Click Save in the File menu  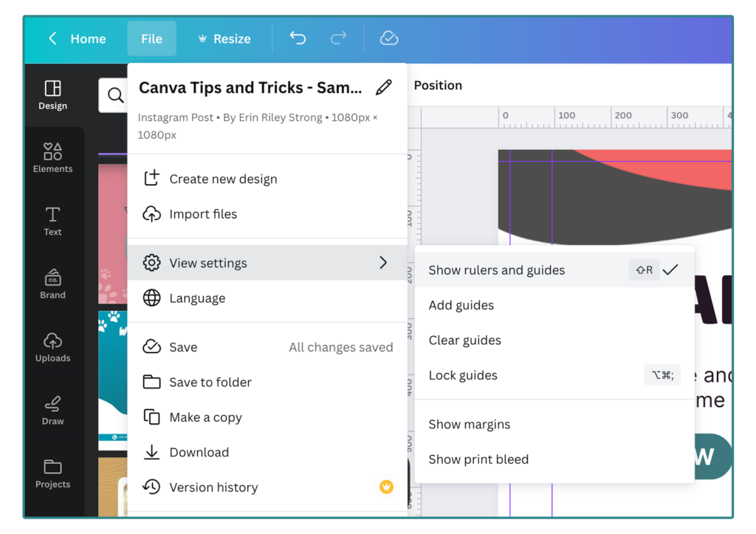(267, 347)
